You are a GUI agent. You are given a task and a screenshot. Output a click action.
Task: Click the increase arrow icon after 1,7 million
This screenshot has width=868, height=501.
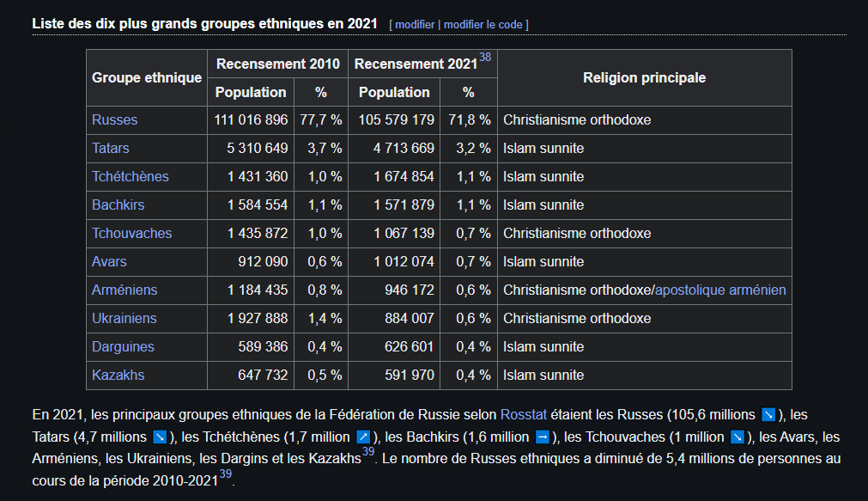pyautogui.click(x=362, y=436)
